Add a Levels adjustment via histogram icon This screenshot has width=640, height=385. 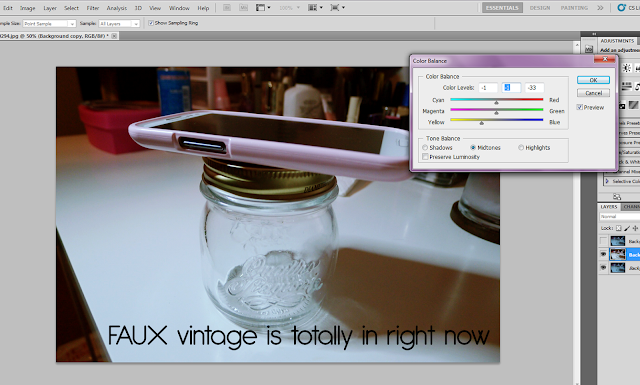tap(637, 68)
